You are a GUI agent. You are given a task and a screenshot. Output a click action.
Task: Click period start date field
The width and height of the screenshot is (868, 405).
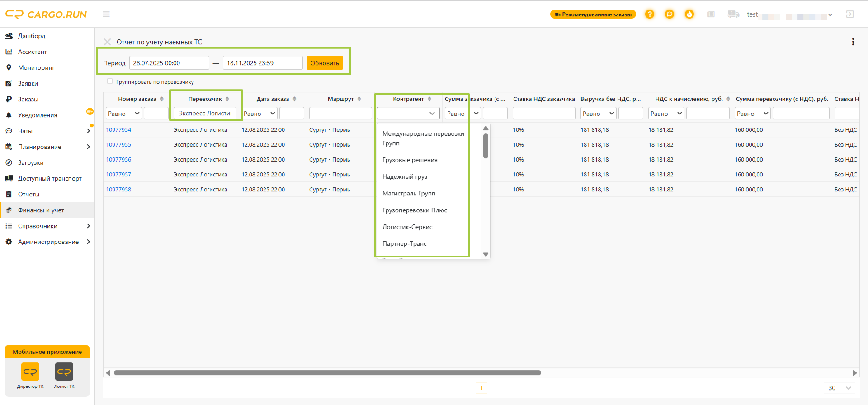click(169, 63)
